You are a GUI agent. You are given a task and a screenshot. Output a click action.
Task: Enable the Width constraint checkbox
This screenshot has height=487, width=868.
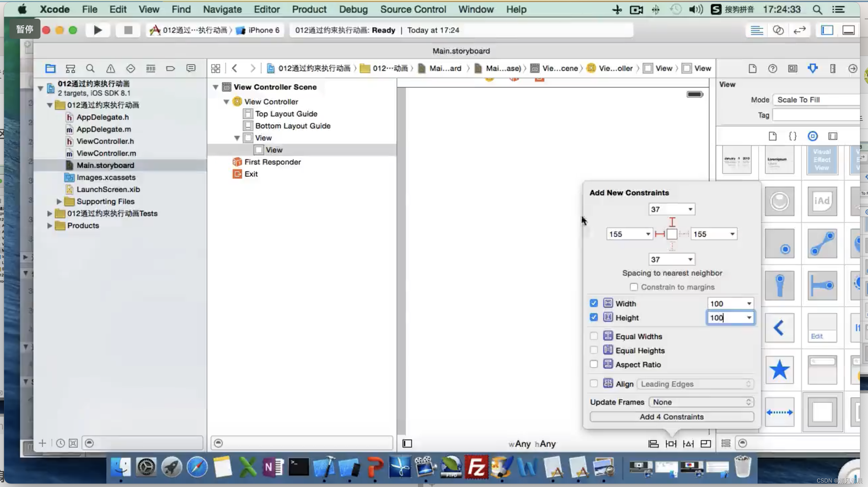pyautogui.click(x=594, y=303)
